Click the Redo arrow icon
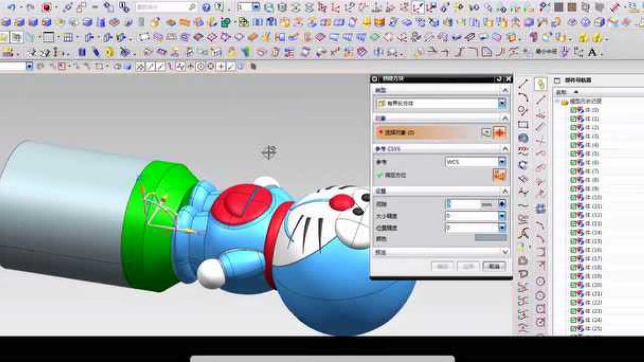The image size is (644, 362). pyautogui.click(x=31, y=7)
